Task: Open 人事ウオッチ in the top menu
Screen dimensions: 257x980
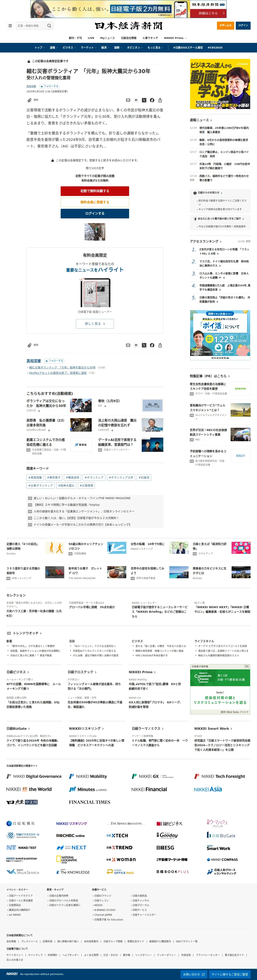Action: point(150,38)
